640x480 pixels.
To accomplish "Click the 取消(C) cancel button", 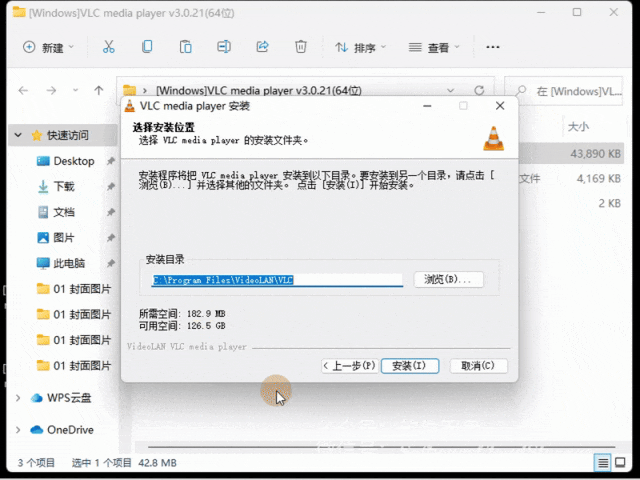I will tap(478, 366).
